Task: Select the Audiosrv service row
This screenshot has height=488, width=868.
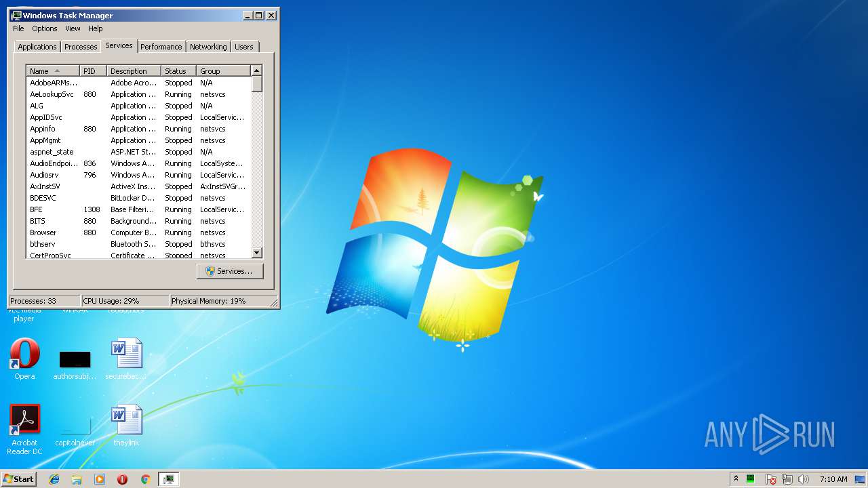Action: point(138,175)
